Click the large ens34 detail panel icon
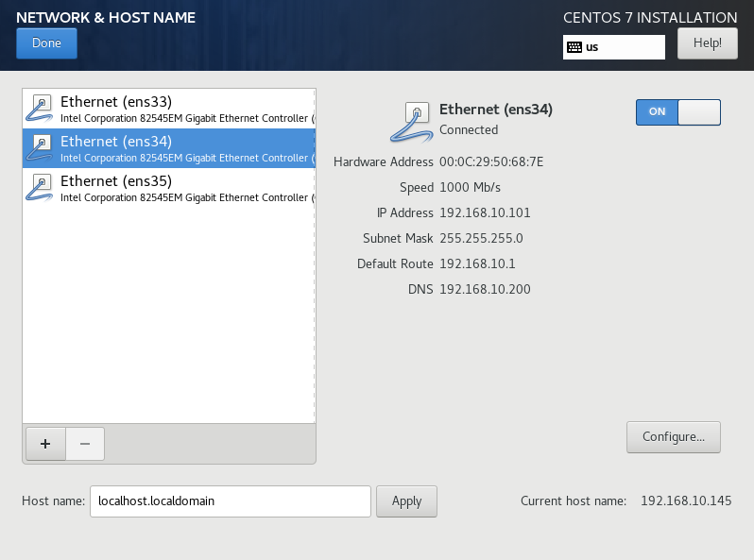 412,120
